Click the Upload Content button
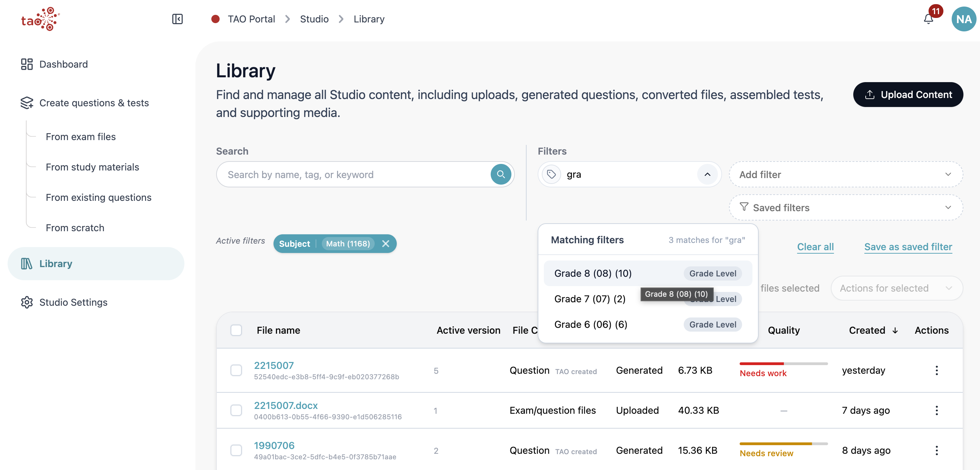 pos(908,95)
